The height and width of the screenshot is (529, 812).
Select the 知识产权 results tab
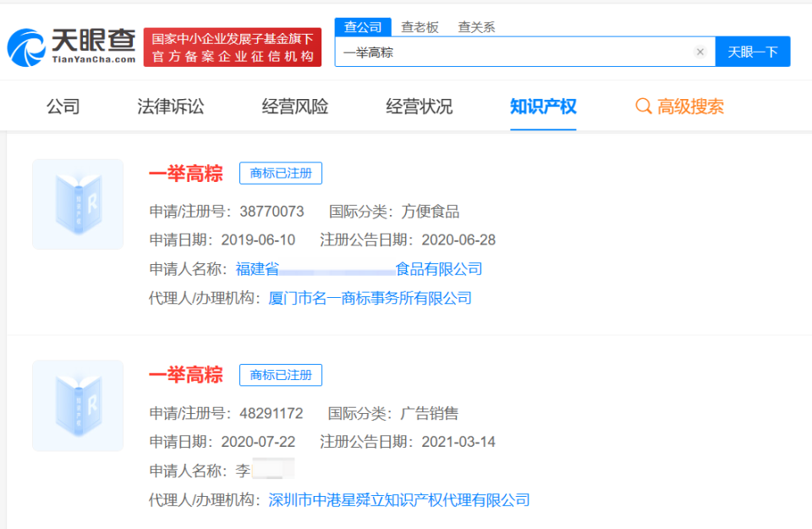[543, 107]
